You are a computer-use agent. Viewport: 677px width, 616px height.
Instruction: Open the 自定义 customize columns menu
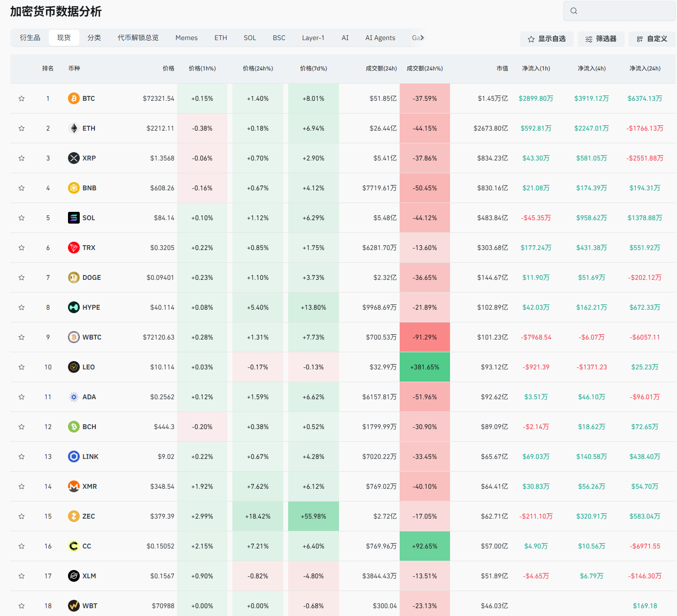pyautogui.click(x=652, y=39)
